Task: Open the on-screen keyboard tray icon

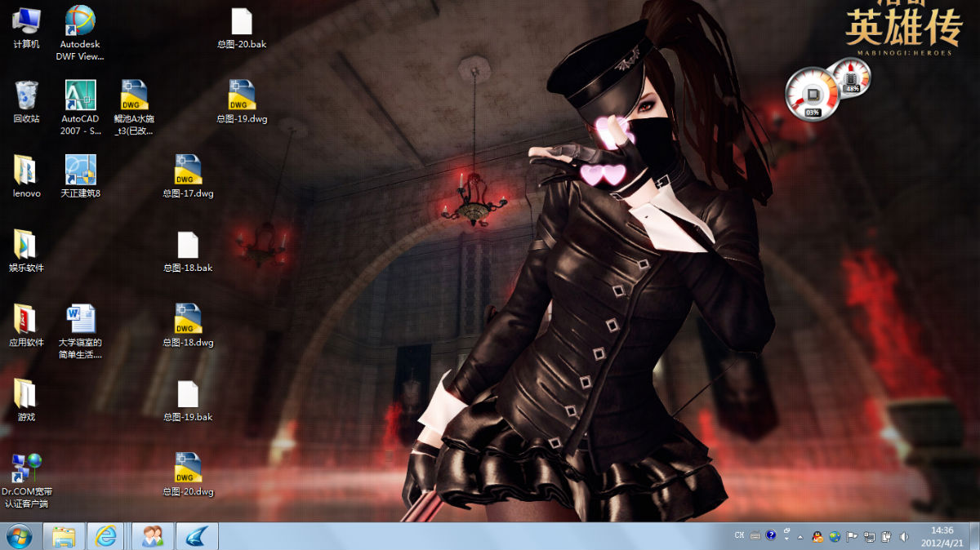Action: click(x=755, y=536)
